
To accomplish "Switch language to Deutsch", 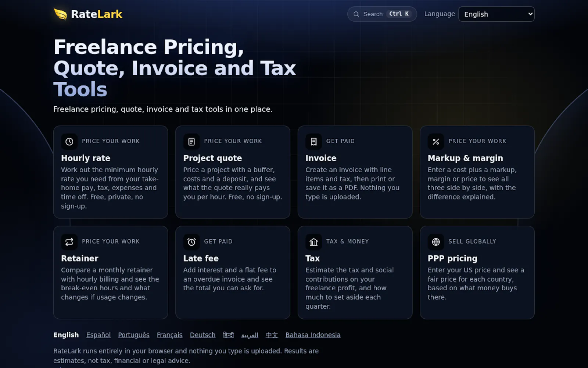I will [x=202, y=335].
